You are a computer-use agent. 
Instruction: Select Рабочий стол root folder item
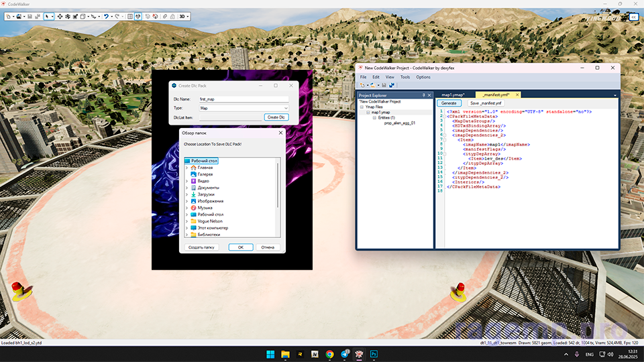click(x=201, y=161)
